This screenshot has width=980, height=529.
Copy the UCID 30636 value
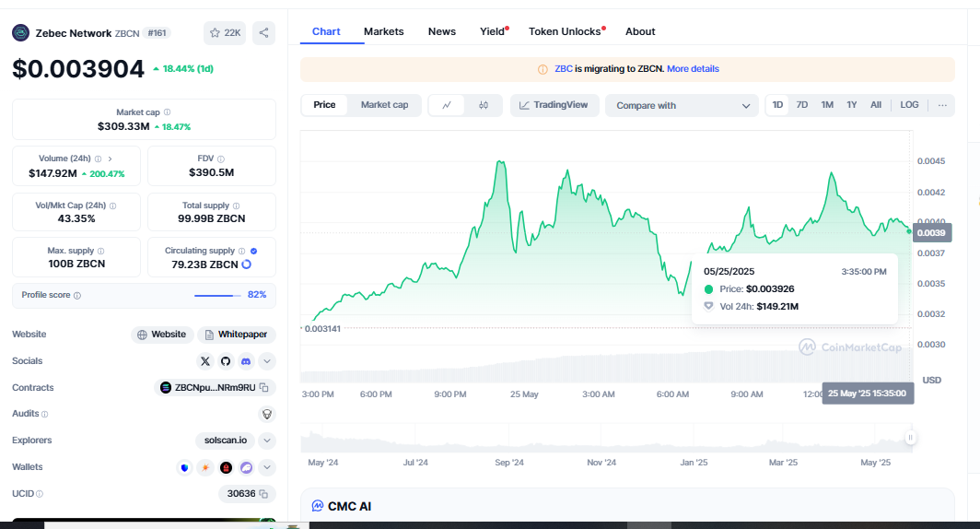(x=263, y=494)
